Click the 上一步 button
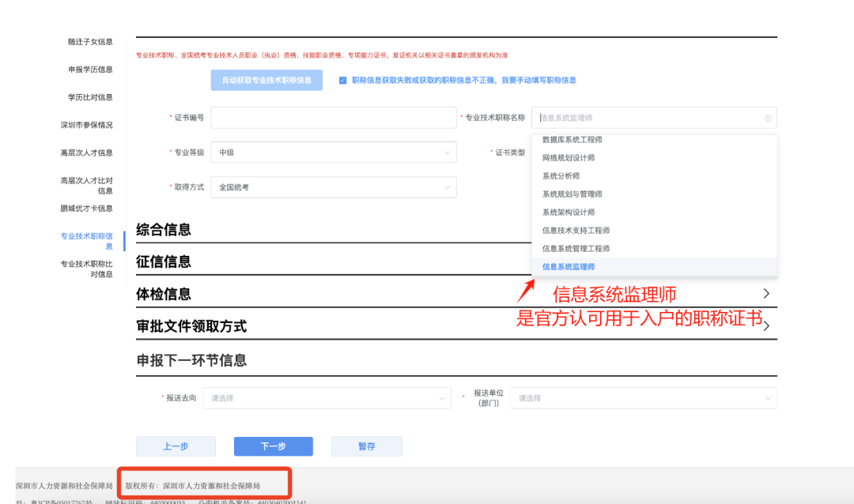This screenshot has height=504, width=854. [176, 446]
